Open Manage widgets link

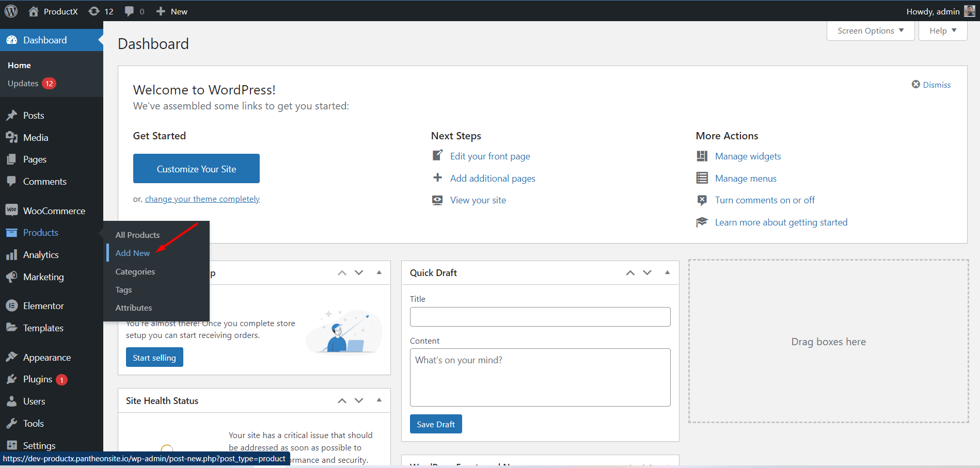pos(748,156)
